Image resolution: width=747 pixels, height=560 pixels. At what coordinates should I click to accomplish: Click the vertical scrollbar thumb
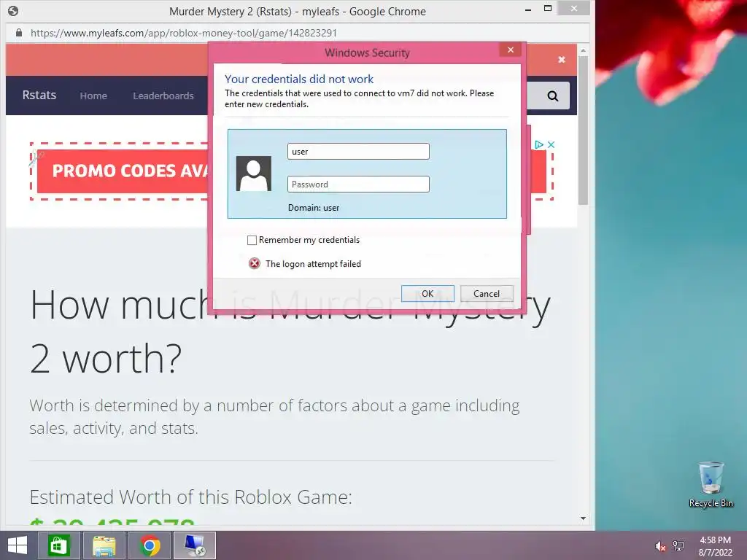[x=583, y=130]
